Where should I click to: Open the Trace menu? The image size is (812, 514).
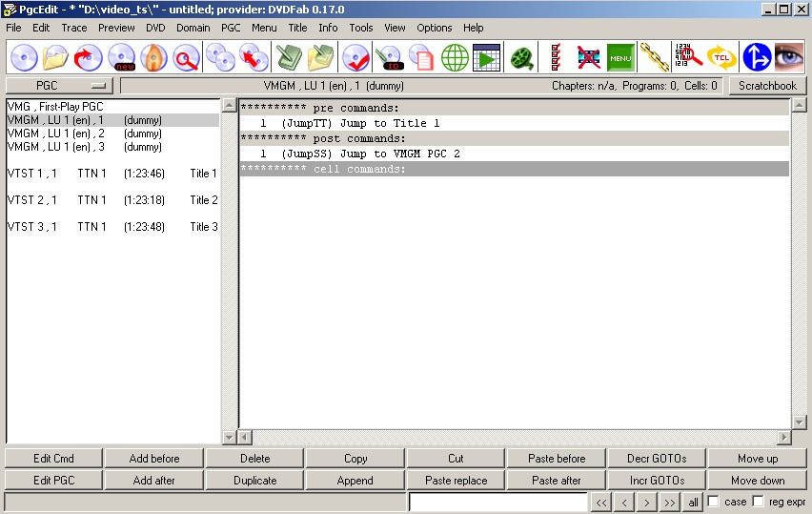74,28
